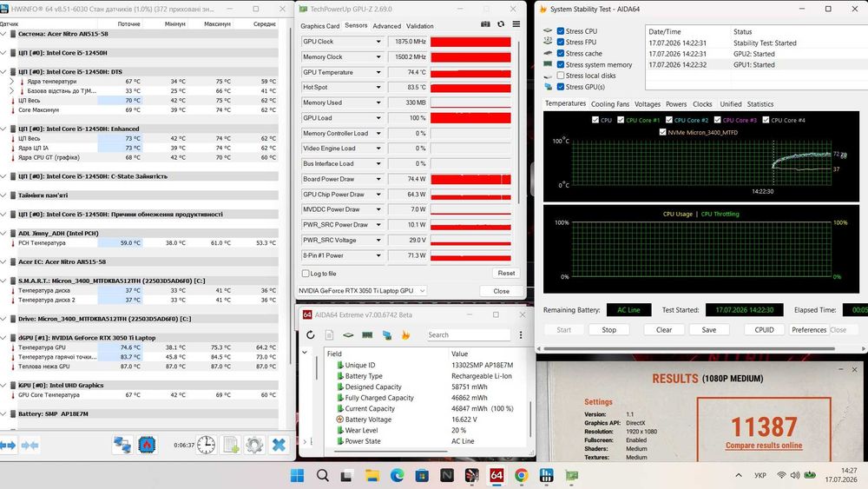The image size is (868, 489).
Task: Toggle Stress cache checkbox
Action: (561, 54)
